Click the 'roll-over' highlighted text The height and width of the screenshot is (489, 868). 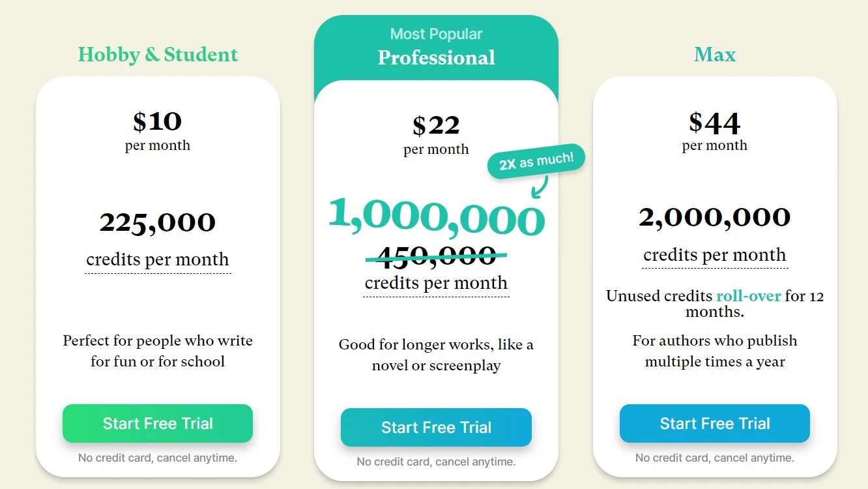[x=749, y=296]
